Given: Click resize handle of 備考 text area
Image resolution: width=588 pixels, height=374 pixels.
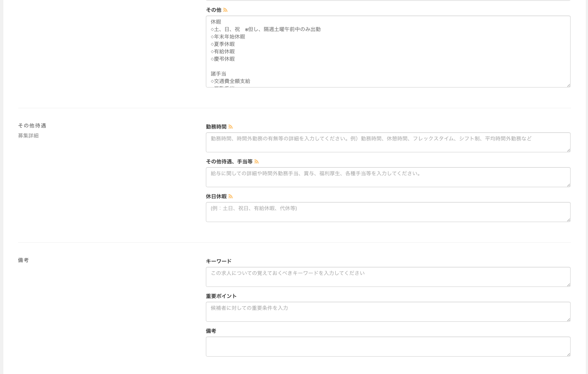Looking at the screenshot, I should (x=568, y=354).
